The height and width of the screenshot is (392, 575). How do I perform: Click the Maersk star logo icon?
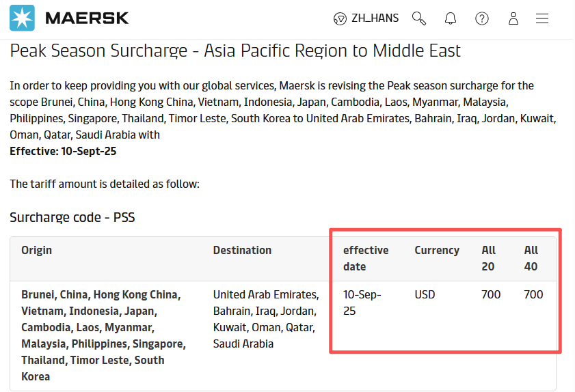pyautogui.click(x=22, y=18)
